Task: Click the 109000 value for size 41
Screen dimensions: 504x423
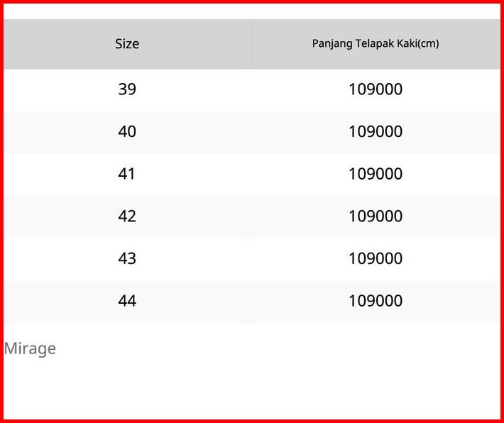Action: 376,174
